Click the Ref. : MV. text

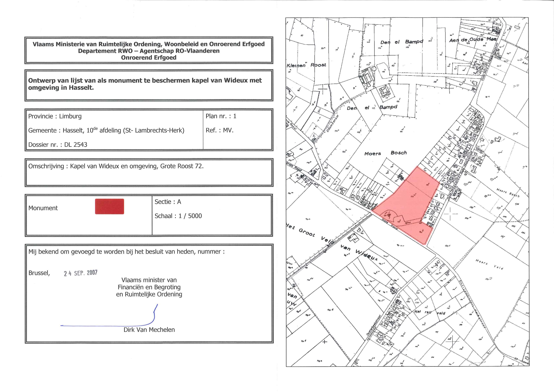219,130
